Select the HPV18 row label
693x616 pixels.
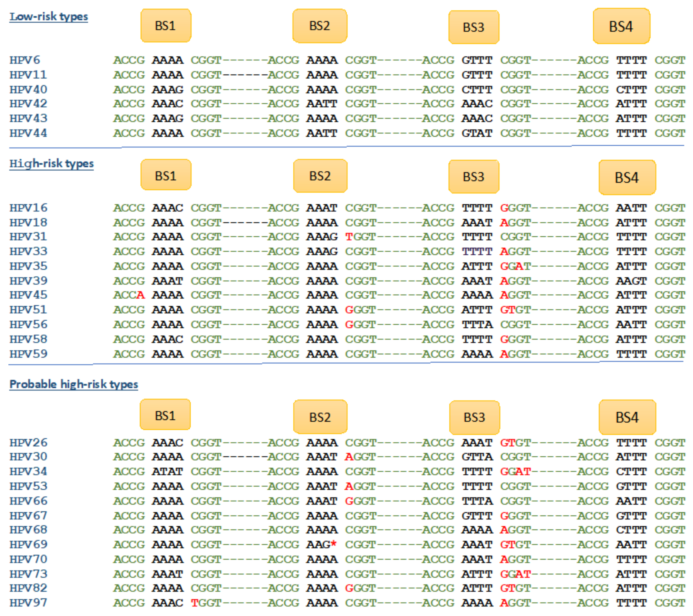click(28, 223)
